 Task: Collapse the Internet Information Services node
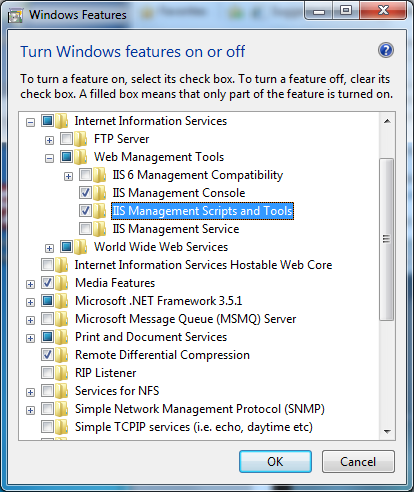point(30,122)
